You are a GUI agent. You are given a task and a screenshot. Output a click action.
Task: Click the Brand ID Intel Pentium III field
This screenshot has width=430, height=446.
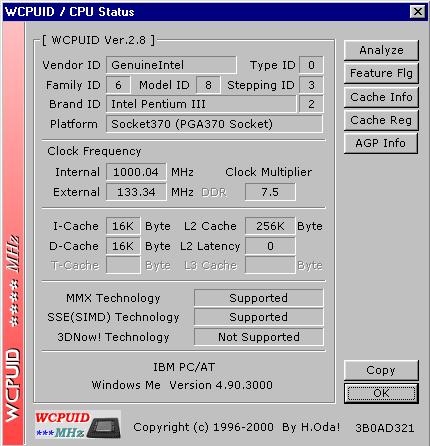coord(201,104)
